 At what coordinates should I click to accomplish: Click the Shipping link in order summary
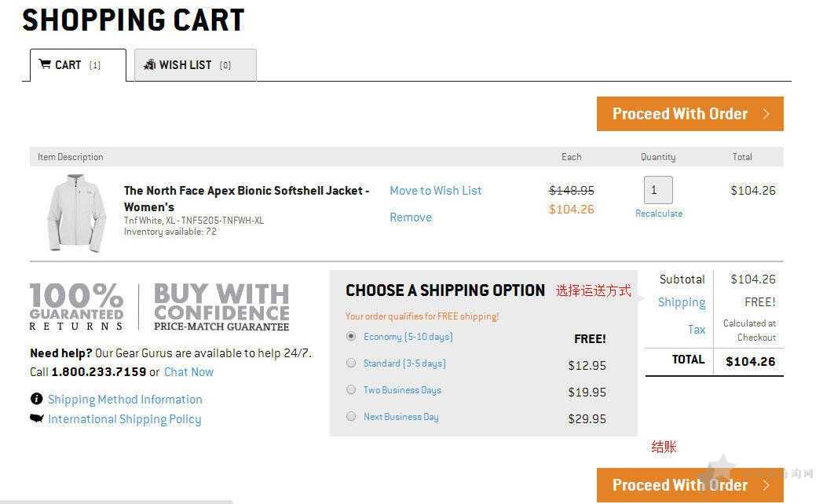tap(682, 302)
